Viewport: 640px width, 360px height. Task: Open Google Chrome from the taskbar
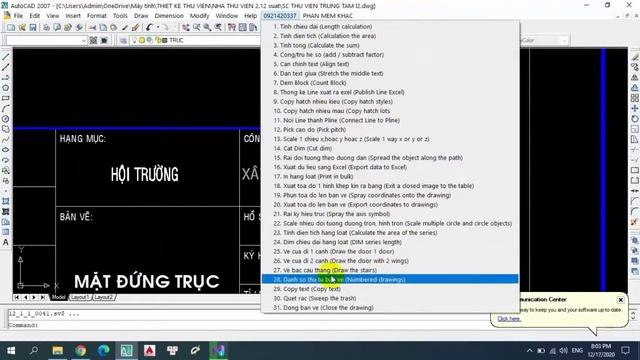pos(80,351)
